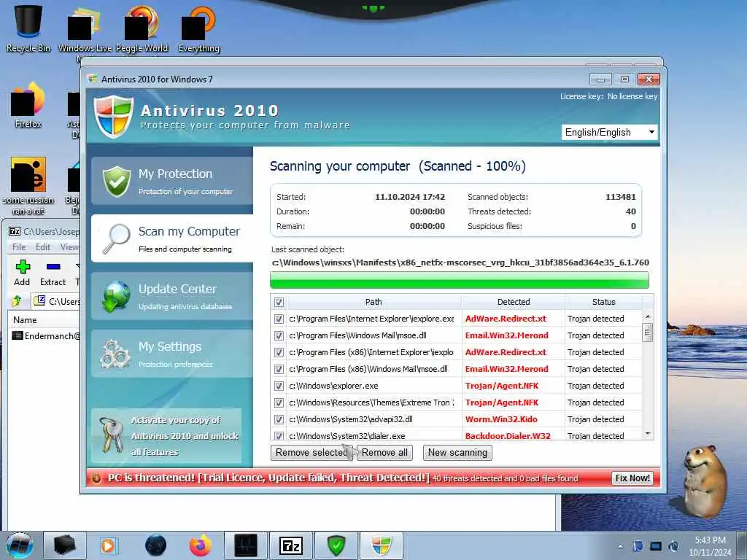The image size is (747, 560).
Task: Click Remove all button
Action: tap(384, 452)
